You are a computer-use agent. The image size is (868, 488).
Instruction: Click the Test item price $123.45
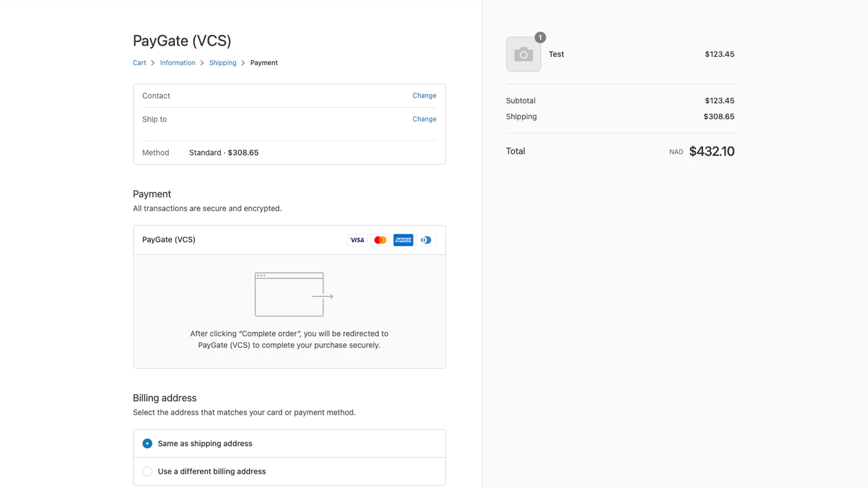(x=719, y=54)
